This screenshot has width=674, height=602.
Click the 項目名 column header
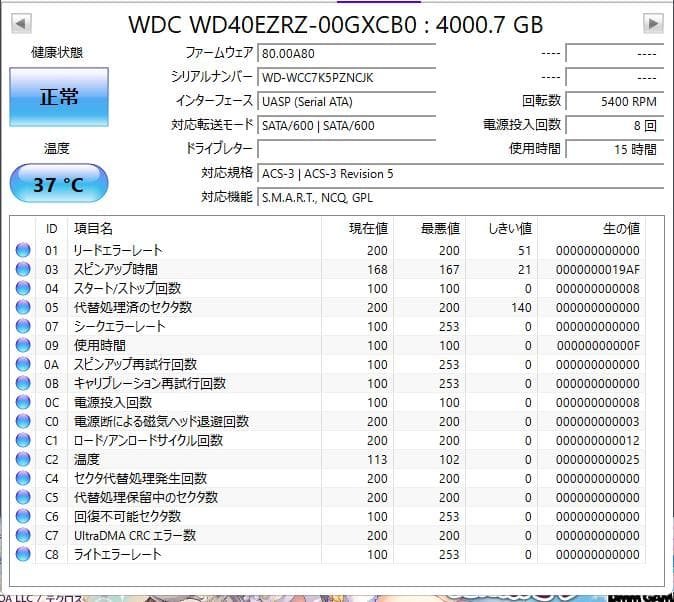[195, 228]
